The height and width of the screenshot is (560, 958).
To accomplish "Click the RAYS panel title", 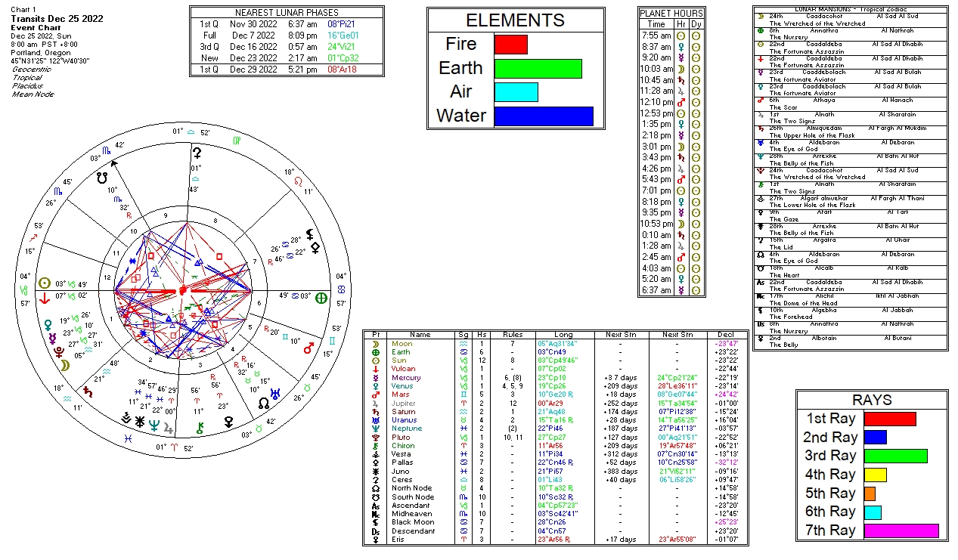I will click(872, 400).
